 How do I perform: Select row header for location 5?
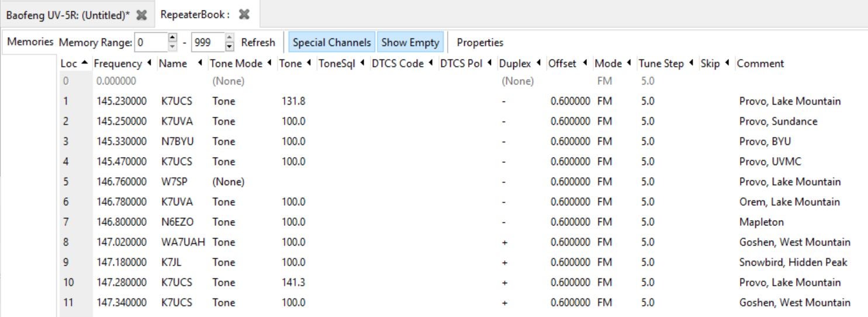tap(75, 182)
